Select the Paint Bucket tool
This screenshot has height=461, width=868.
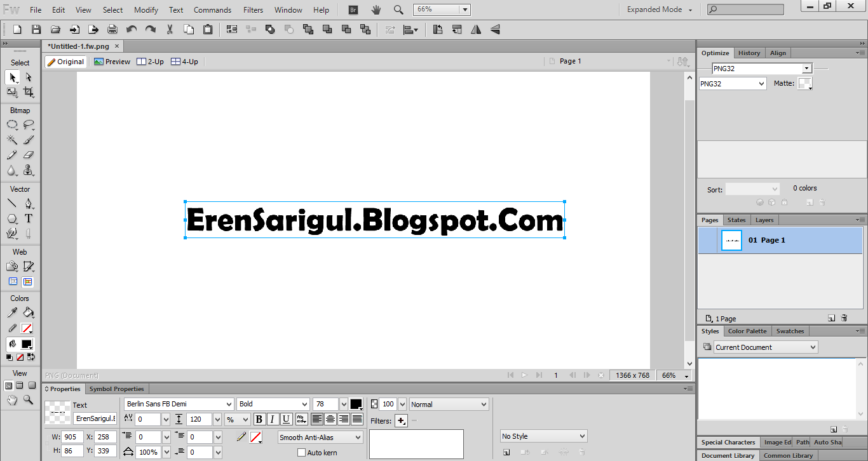[x=28, y=312]
